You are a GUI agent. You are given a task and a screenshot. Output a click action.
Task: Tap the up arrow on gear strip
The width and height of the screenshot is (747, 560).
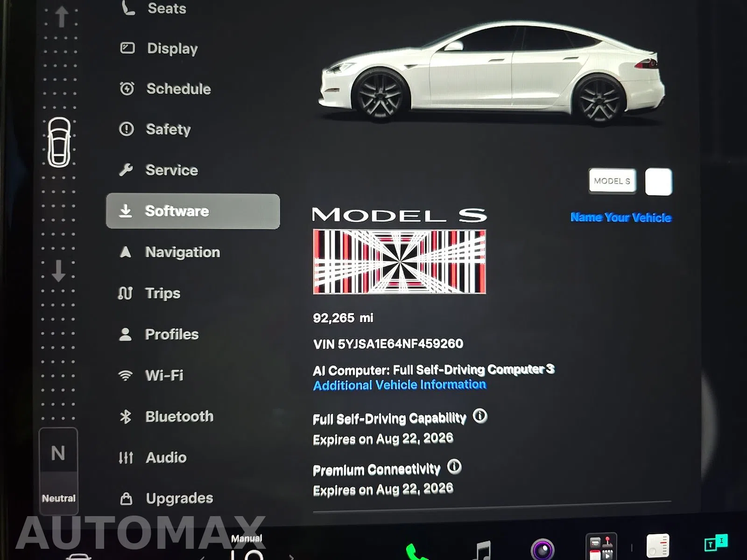(x=61, y=16)
